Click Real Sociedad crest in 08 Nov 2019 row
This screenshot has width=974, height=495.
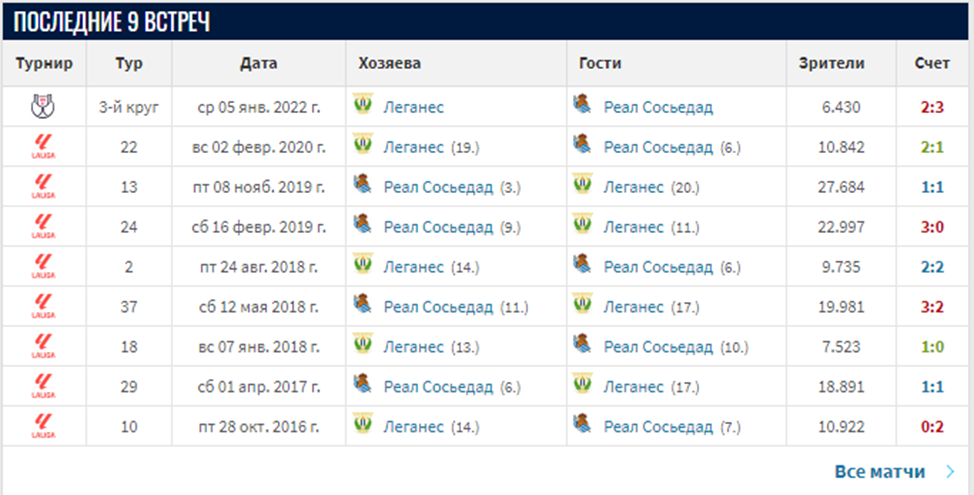pyautogui.click(x=363, y=186)
